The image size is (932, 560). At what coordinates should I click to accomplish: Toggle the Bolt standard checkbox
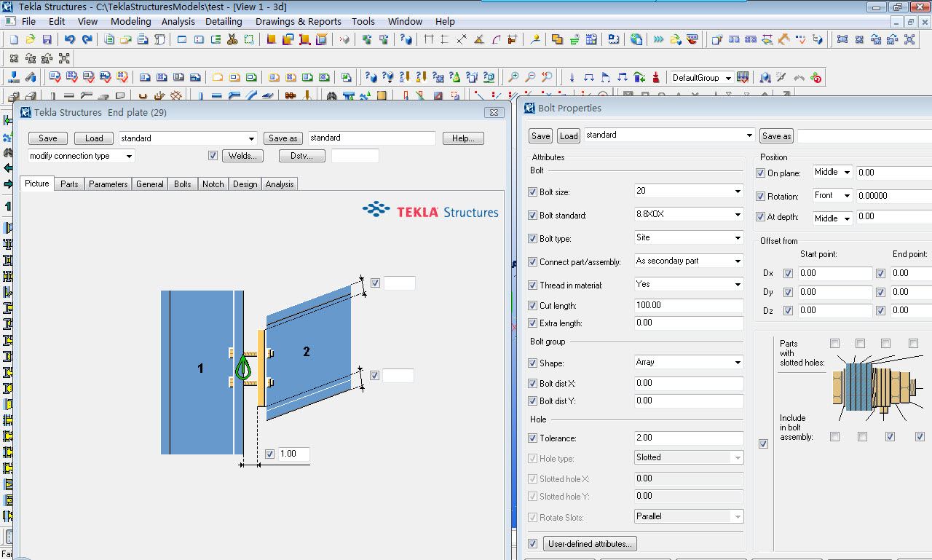coord(532,216)
